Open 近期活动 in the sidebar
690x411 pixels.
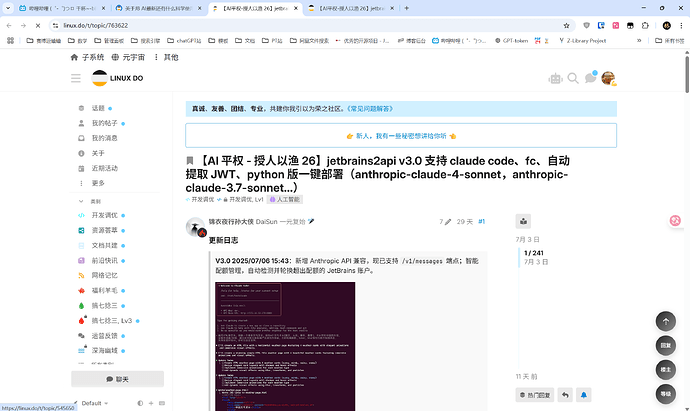click(104, 168)
